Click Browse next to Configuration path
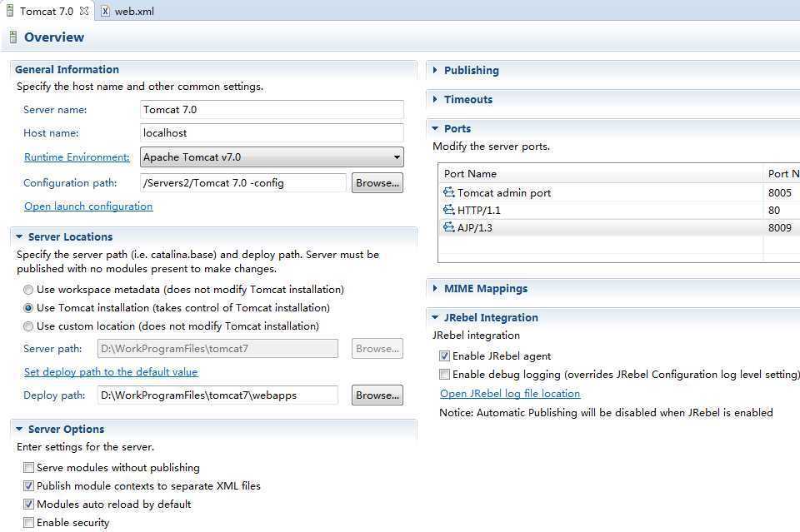This screenshot has height=532, width=800. click(377, 183)
